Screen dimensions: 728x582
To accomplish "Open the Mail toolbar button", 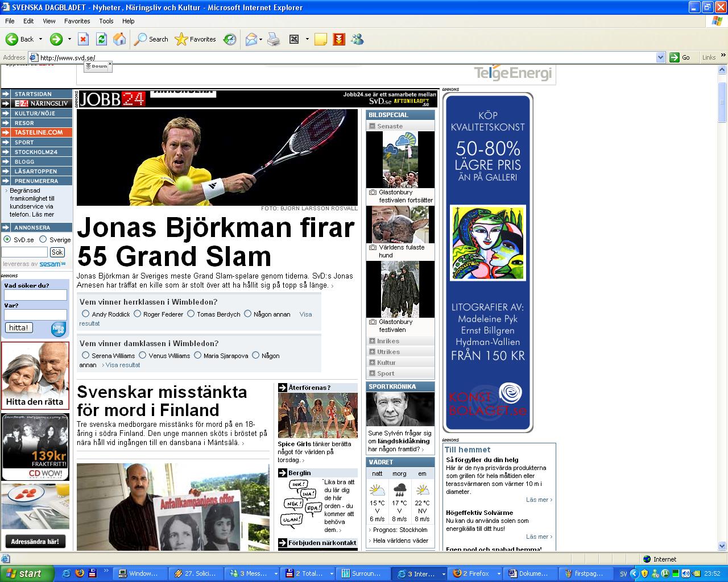I will (x=251, y=39).
